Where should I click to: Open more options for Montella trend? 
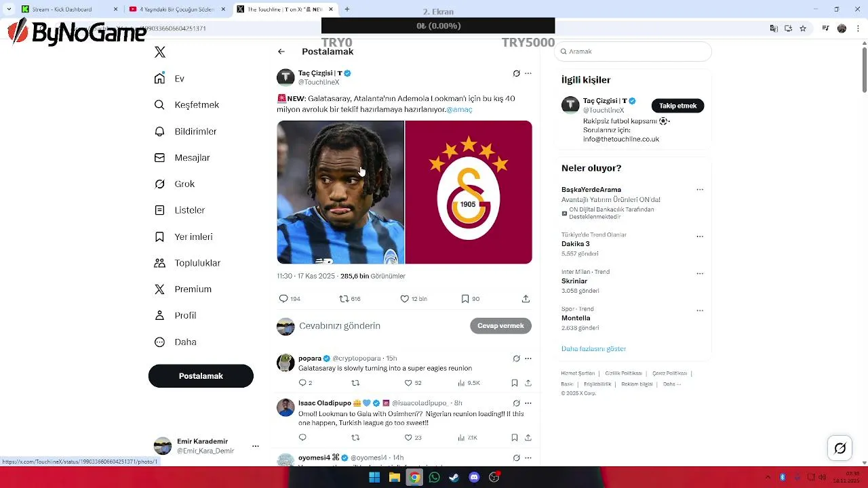tap(700, 310)
